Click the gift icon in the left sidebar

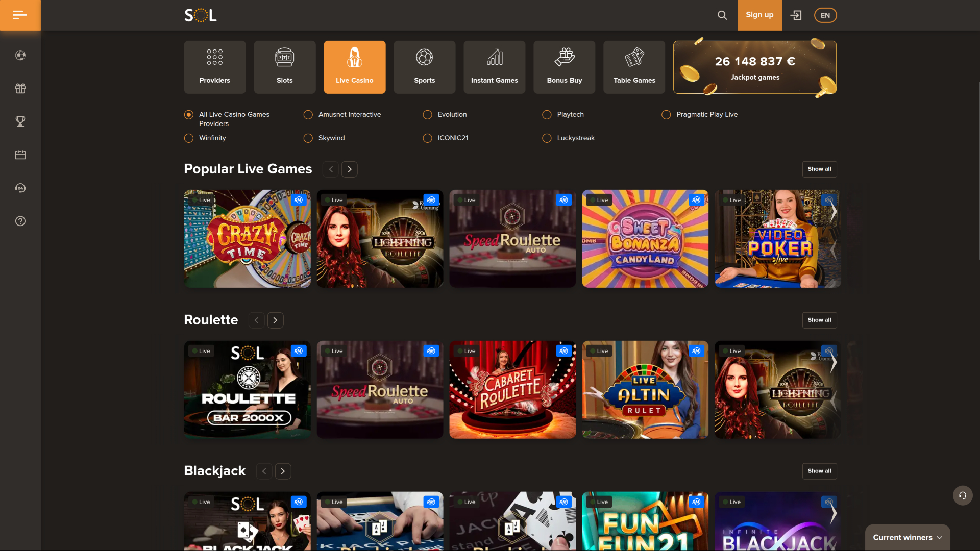click(x=20, y=88)
